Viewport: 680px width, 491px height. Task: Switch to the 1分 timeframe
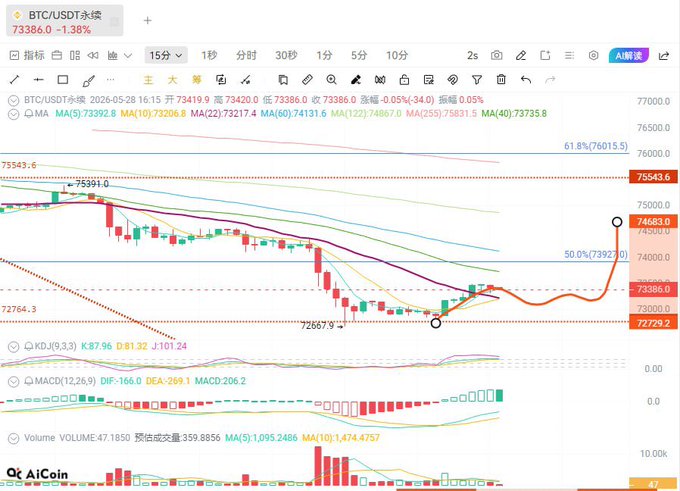324,56
